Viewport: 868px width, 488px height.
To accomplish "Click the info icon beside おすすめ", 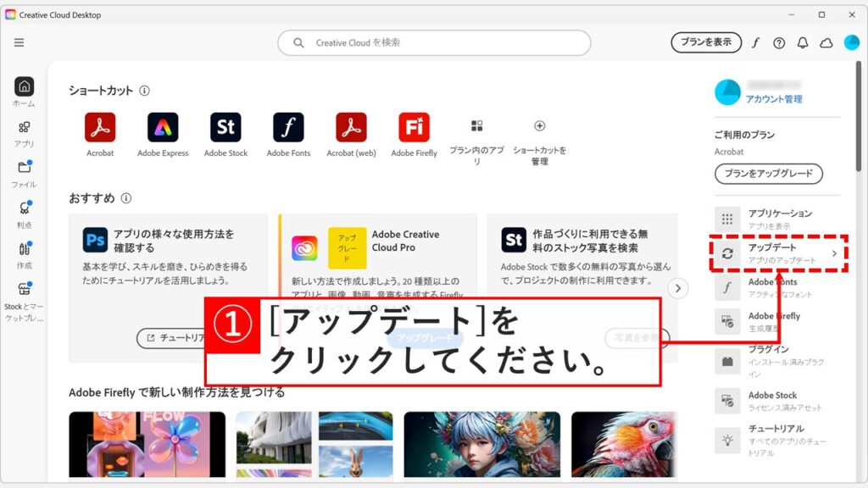I will (x=126, y=198).
